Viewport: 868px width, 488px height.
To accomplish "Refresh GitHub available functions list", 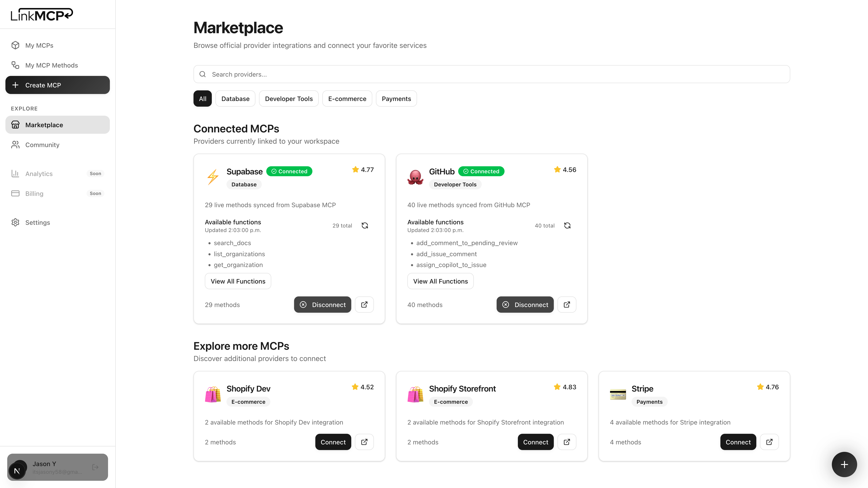I will pos(567,226).
